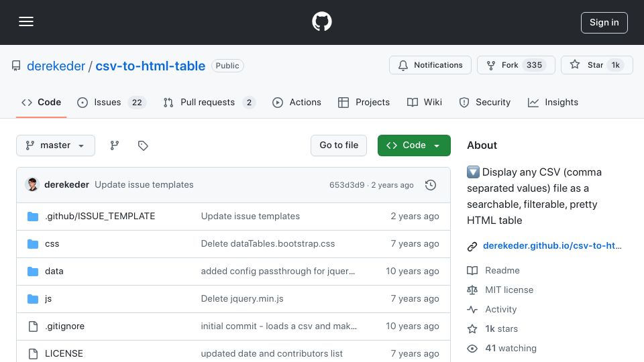The height and width of the screenshot is (362, 644).
Task: Expand the green Code dropdown
Action: (x=414, y=145)
